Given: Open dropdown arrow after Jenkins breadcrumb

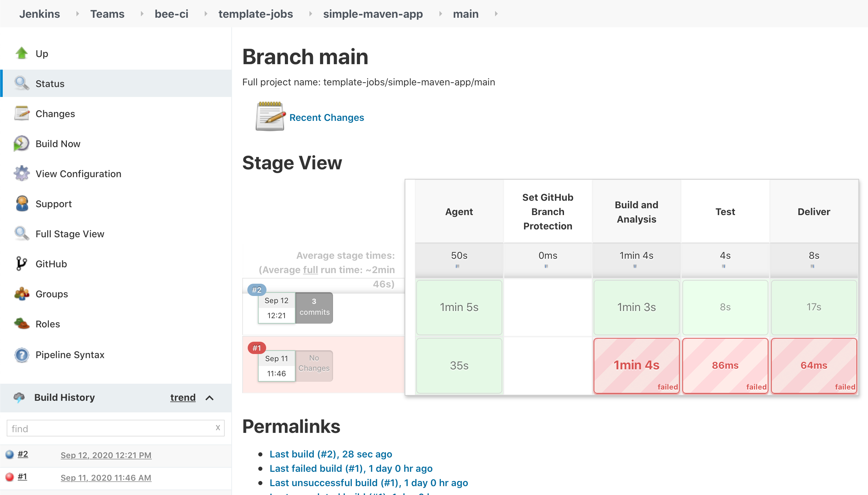Looking at the screenshot, I should tap(77, 14).
